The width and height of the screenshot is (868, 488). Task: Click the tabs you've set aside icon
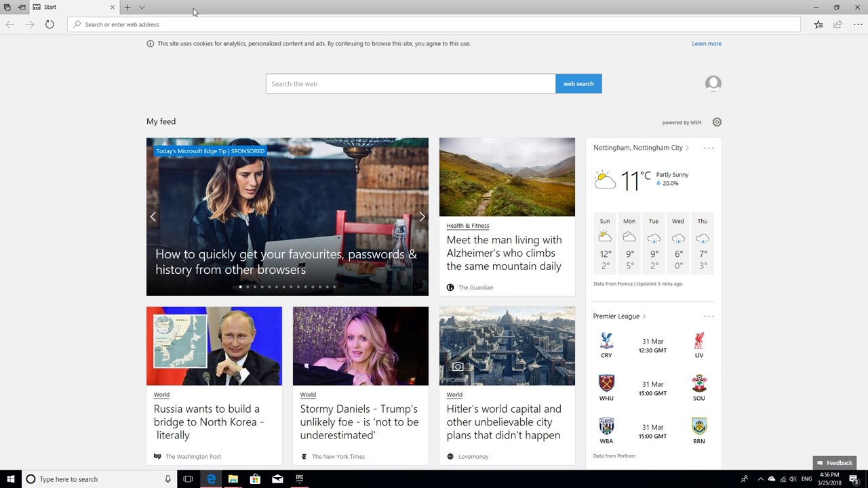pos(7,7)
